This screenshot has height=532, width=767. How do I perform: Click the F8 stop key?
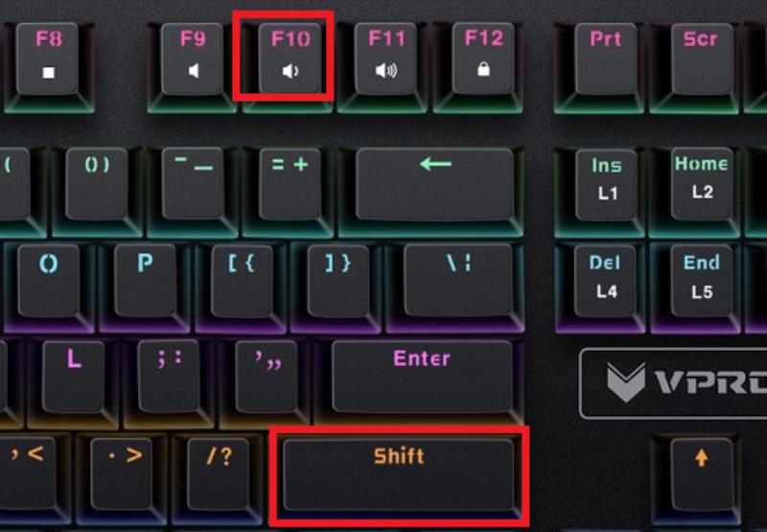point(47,58)
